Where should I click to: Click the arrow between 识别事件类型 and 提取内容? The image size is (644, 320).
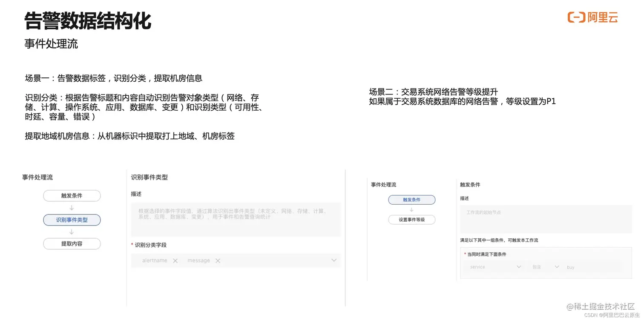click(x=72, y=232)
